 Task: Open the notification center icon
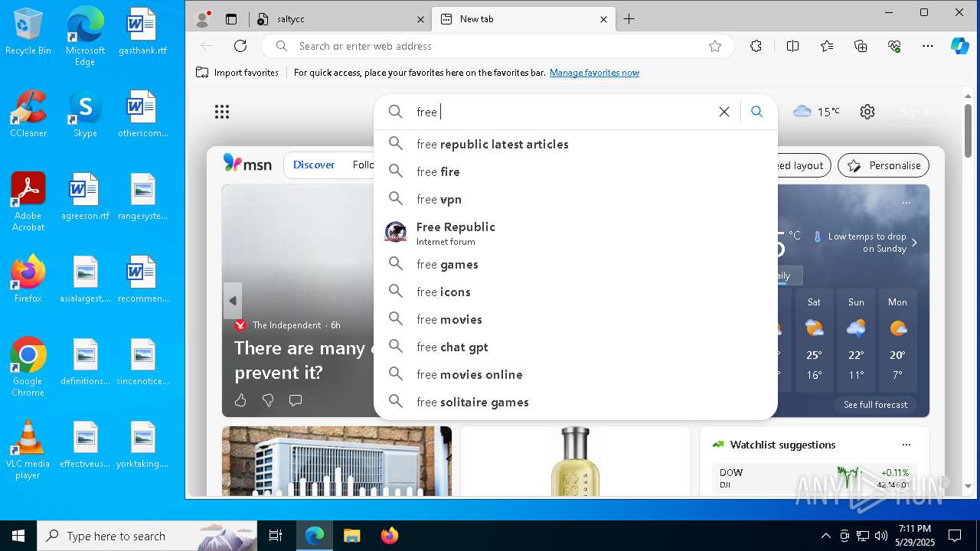click(x=955, y=536)
